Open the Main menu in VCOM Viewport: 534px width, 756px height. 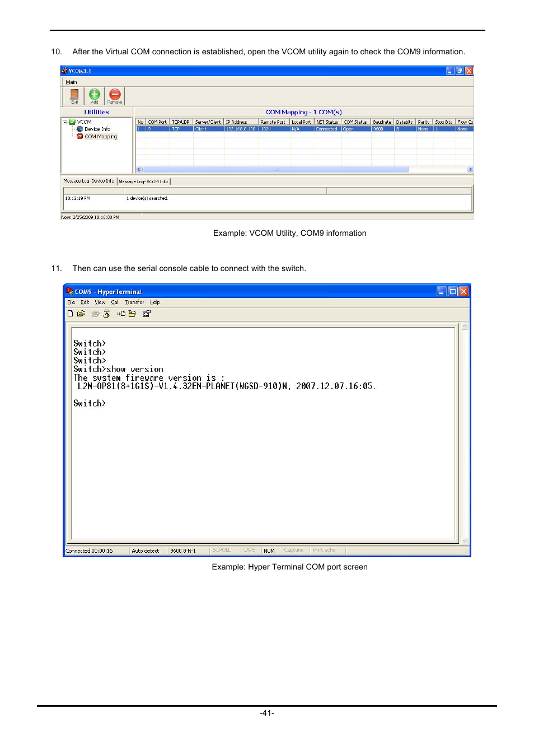coord(71,82)
